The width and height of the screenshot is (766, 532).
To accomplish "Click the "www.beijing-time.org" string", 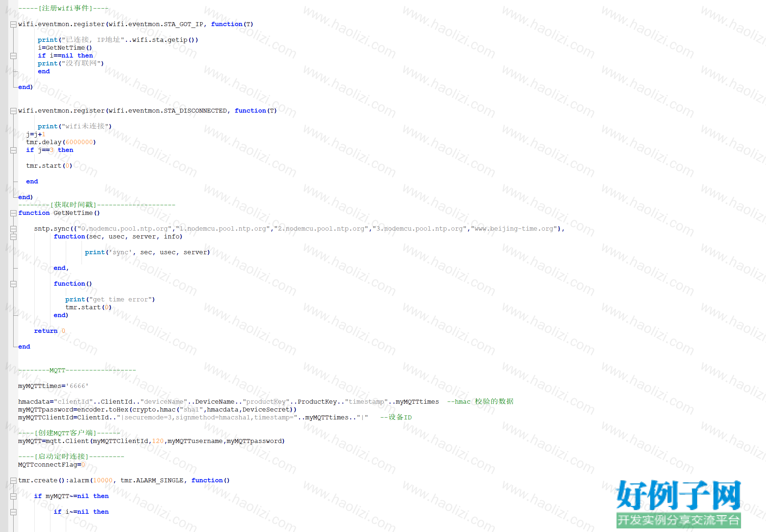I will tap(514, 229).
